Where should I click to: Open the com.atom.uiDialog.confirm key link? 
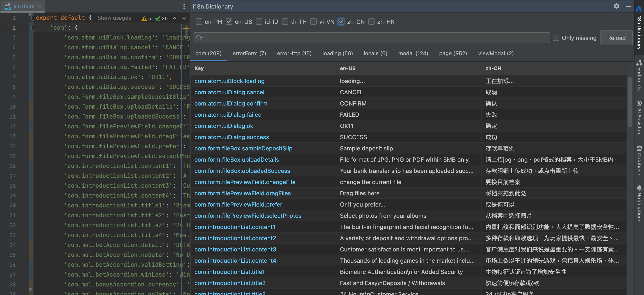coord(231,103)
